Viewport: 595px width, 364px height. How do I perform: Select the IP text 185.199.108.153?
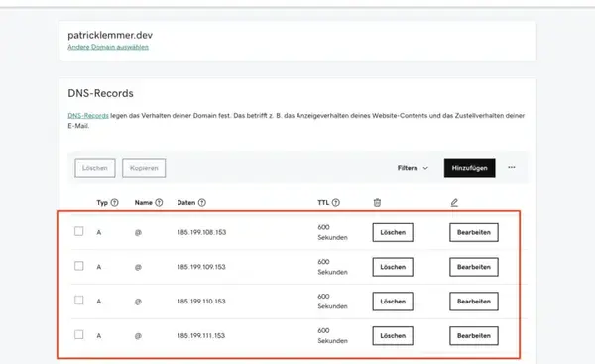pos(201,232)
